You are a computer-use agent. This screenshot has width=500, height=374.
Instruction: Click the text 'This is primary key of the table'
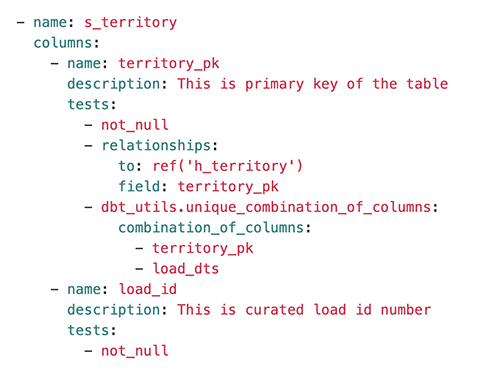pyautogui.click(x=312, y=84)
